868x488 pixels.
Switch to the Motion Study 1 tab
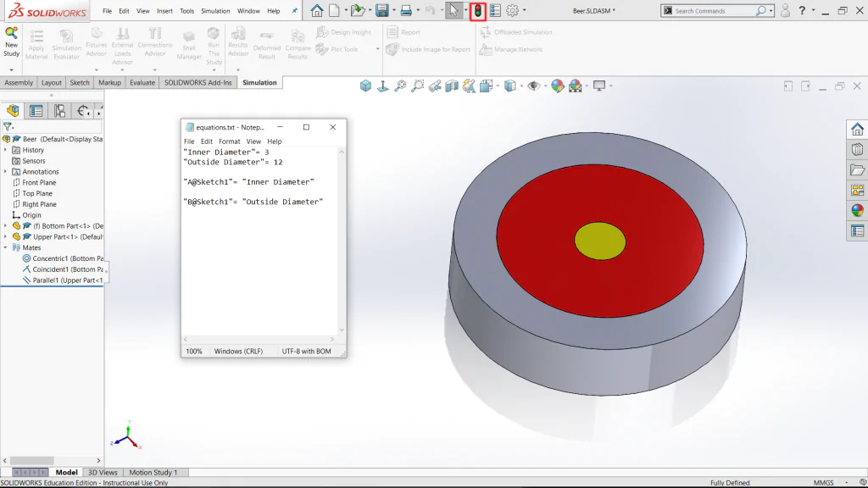(153, 473)
